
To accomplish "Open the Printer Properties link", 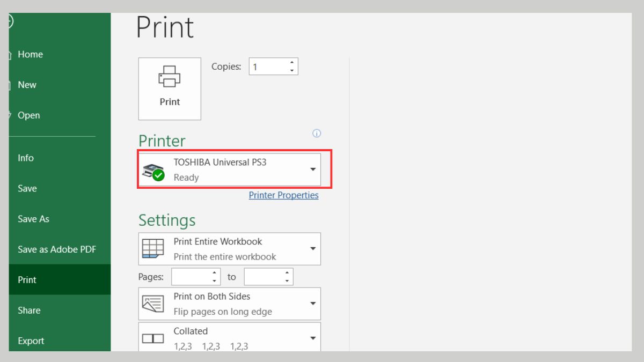I will tap(283, 195).
